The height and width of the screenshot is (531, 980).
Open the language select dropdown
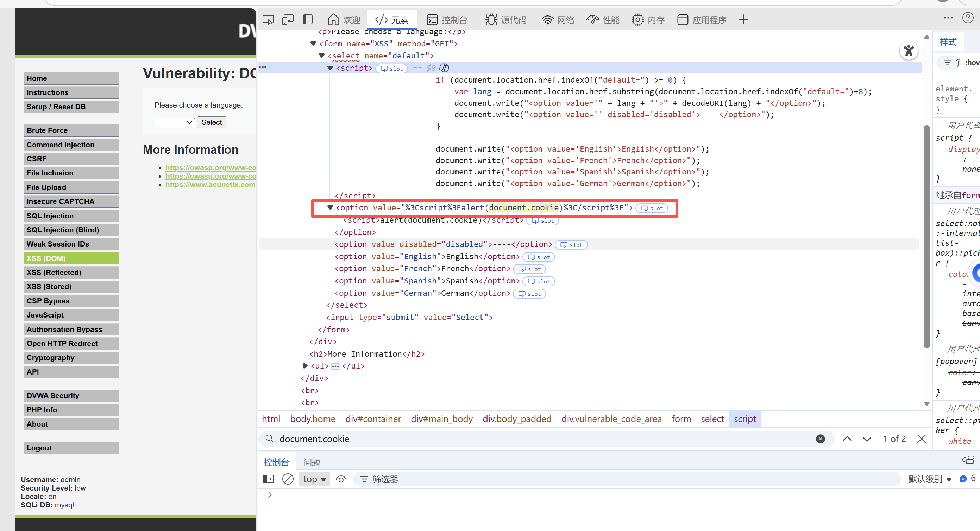[x=174, y=122]
